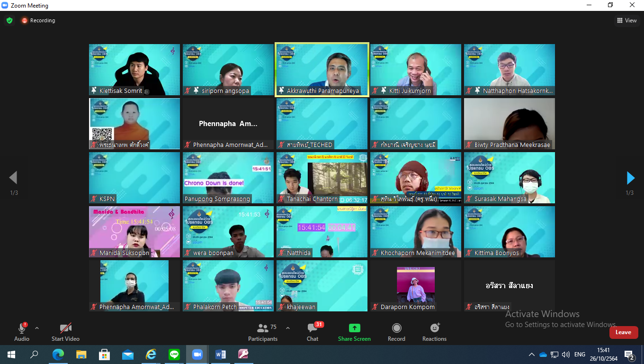Switch ENG input language indicator
Image resolution: width=644 pixels, height=364 pixels.
tap(580, 355)
